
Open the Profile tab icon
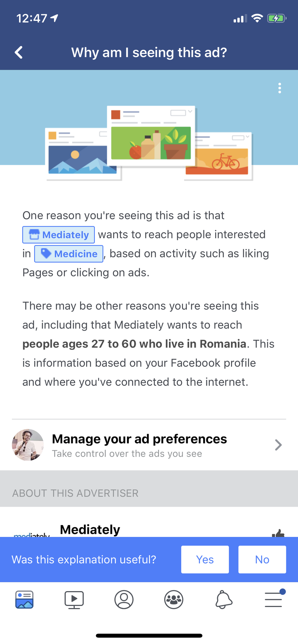124,599
